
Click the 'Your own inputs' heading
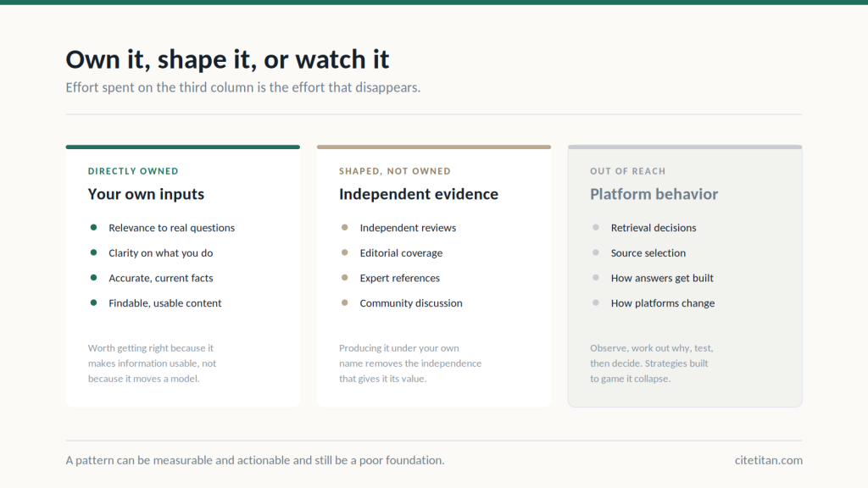pos(146,194)
